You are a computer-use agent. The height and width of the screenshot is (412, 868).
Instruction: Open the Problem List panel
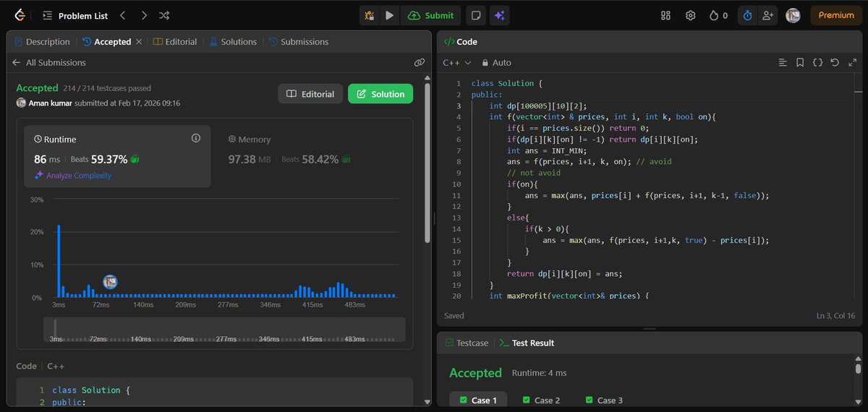pos(75,15)
